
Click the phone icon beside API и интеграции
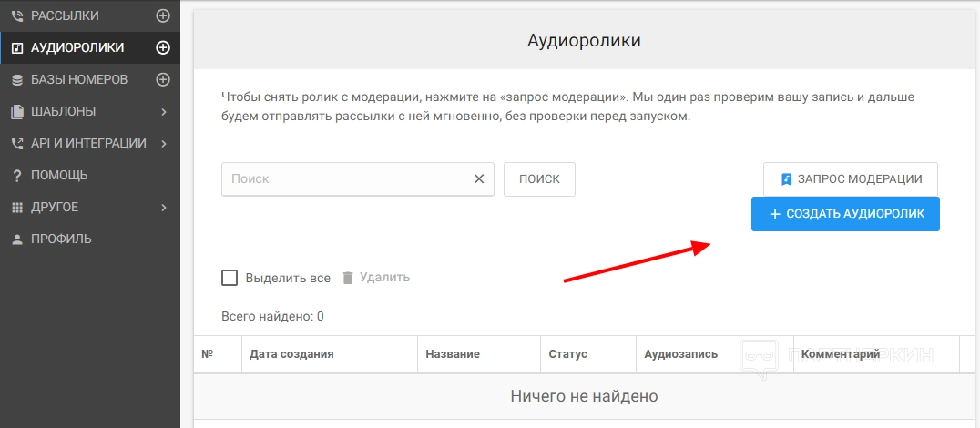coord(17,144)
